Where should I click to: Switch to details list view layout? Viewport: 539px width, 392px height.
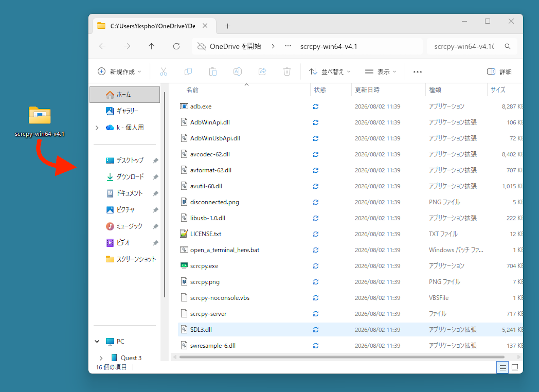point(503,367)
